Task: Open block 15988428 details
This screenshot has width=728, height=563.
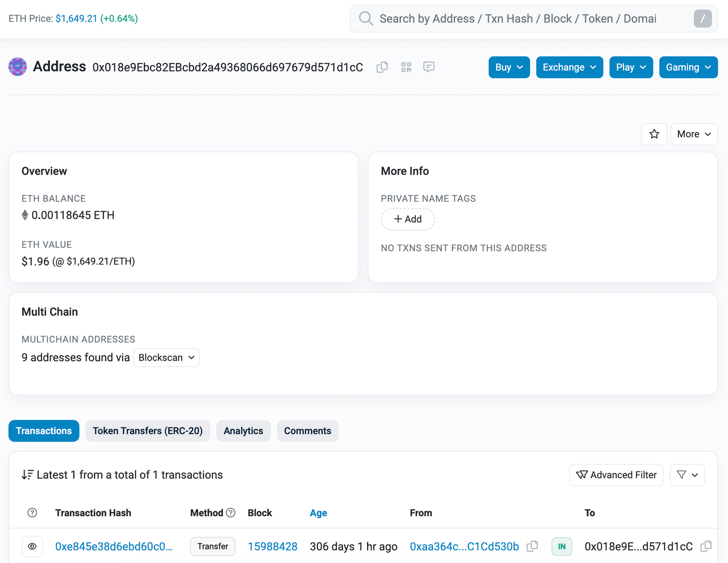Action: [x=272, y=546]
